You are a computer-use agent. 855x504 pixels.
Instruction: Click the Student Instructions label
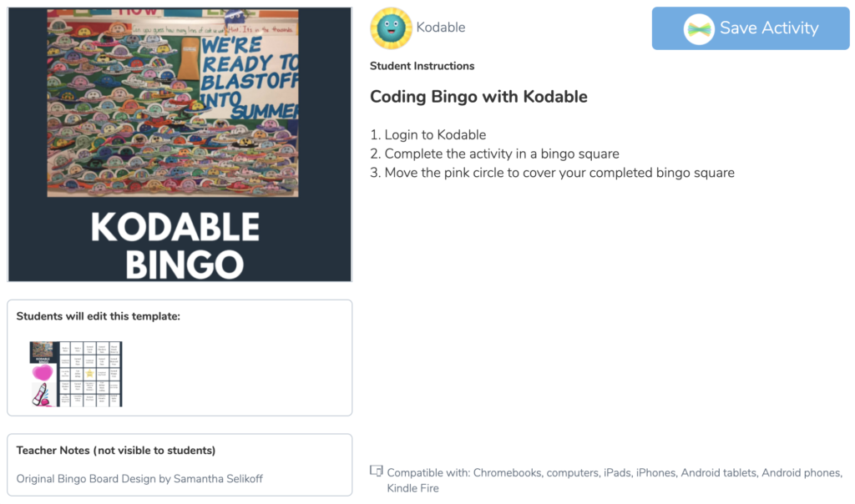pos(422,66)
